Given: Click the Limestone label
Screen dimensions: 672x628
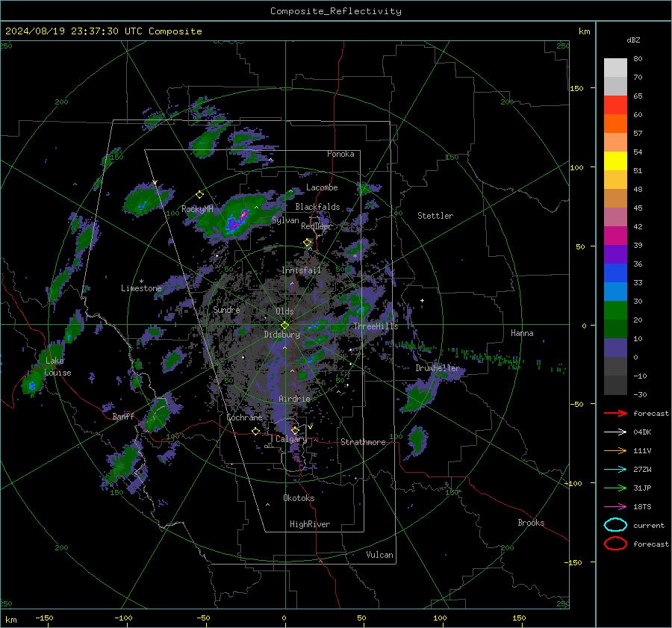Looking at the screenshot, I should tap(141, 288).
